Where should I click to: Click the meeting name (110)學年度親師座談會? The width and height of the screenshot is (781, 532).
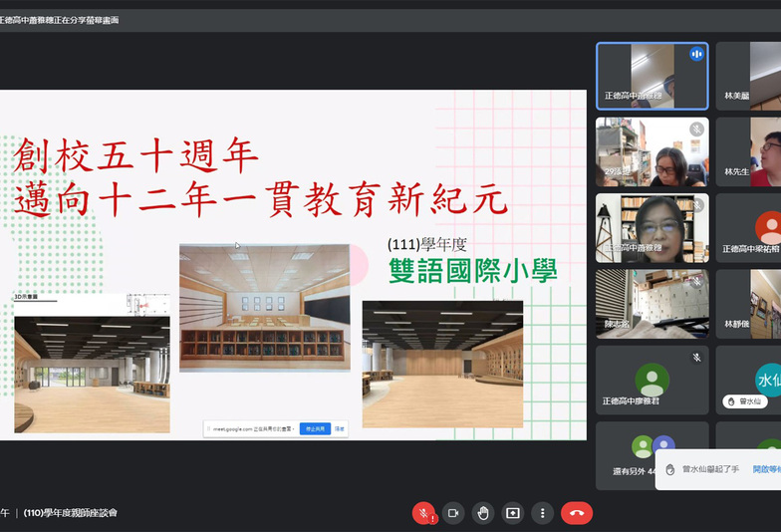tap(70, 513)
